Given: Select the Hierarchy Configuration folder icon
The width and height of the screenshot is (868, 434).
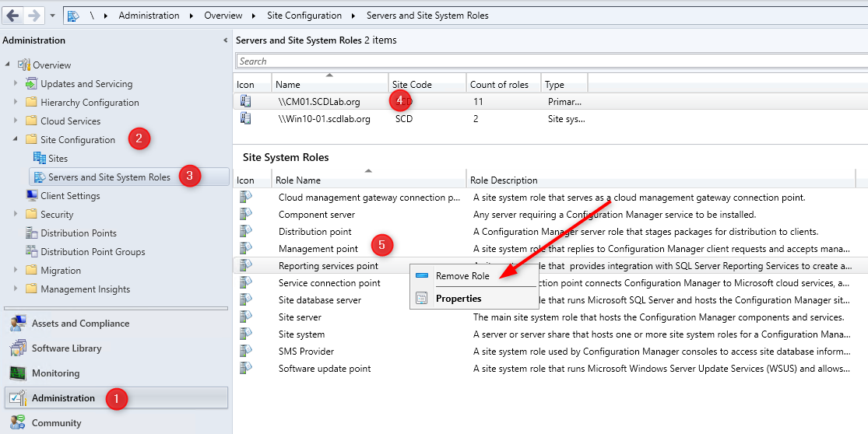Looking at the screenshot, I should (32, 103).
